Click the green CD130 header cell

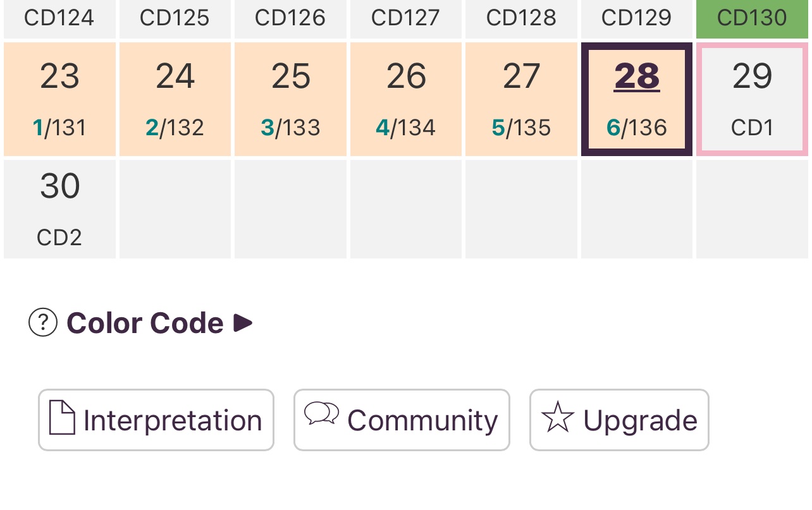click(753, 18)
